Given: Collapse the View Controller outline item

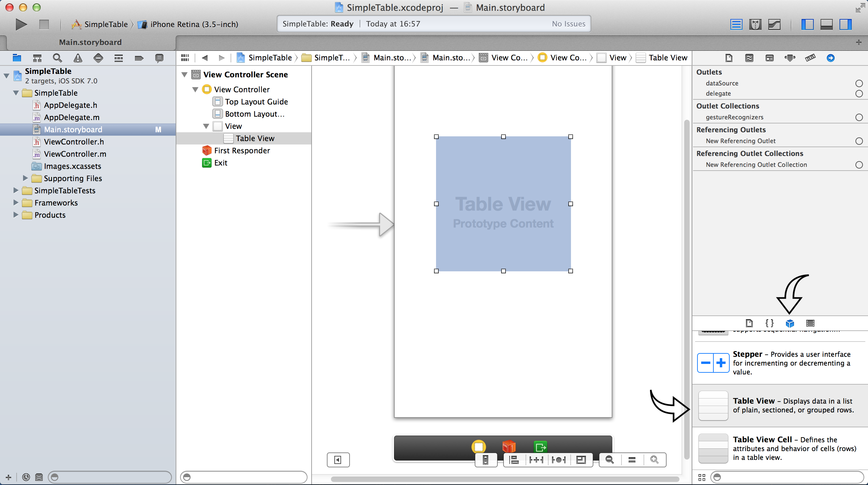Looking at the screenshot, I should pos(195,90).
